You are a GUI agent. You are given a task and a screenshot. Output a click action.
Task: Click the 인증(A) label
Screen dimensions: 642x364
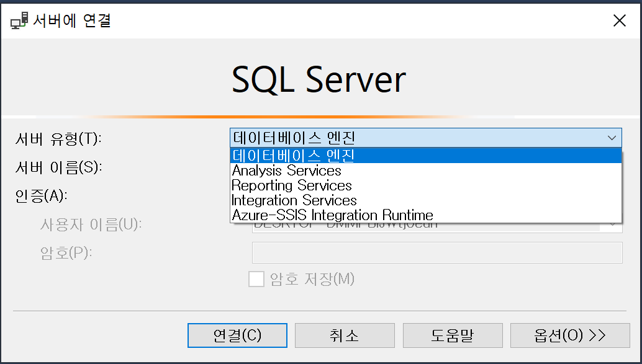pyautogui.click(x=41, y=196)
